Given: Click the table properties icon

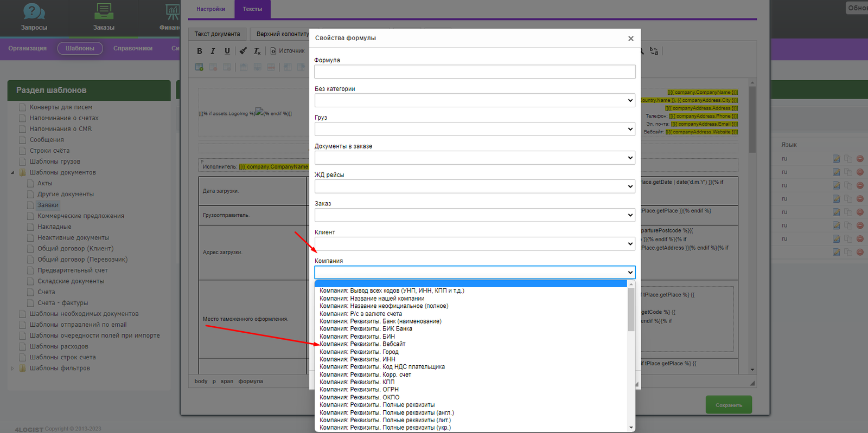Looking at the screenshot, I should click(x=227, y=67).
